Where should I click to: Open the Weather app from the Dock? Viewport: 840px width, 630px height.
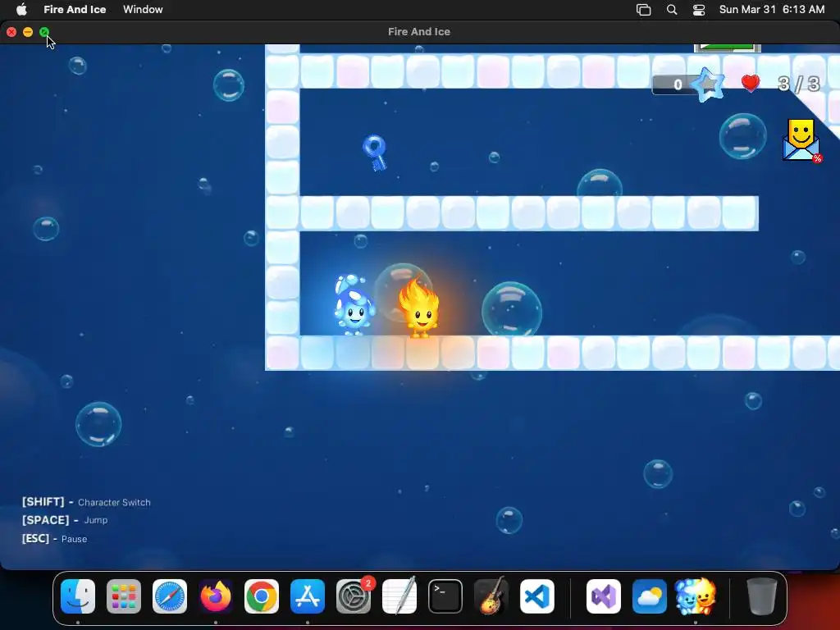(650, 596)
